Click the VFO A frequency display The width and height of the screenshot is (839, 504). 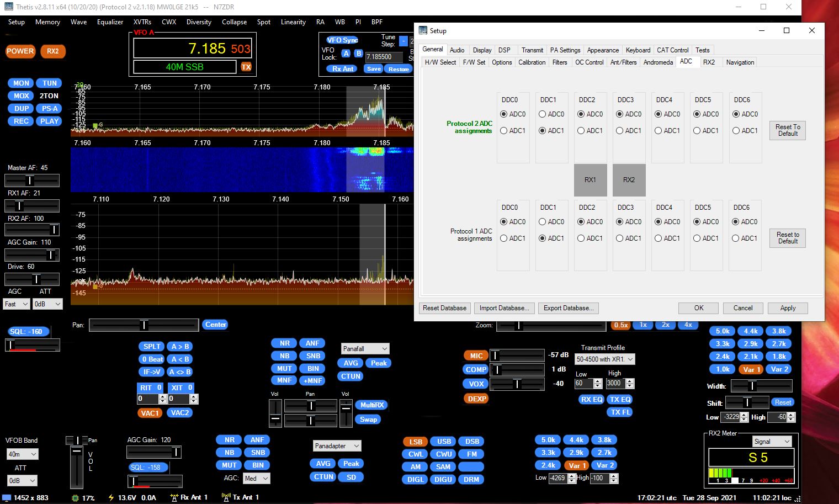[193, 49]
